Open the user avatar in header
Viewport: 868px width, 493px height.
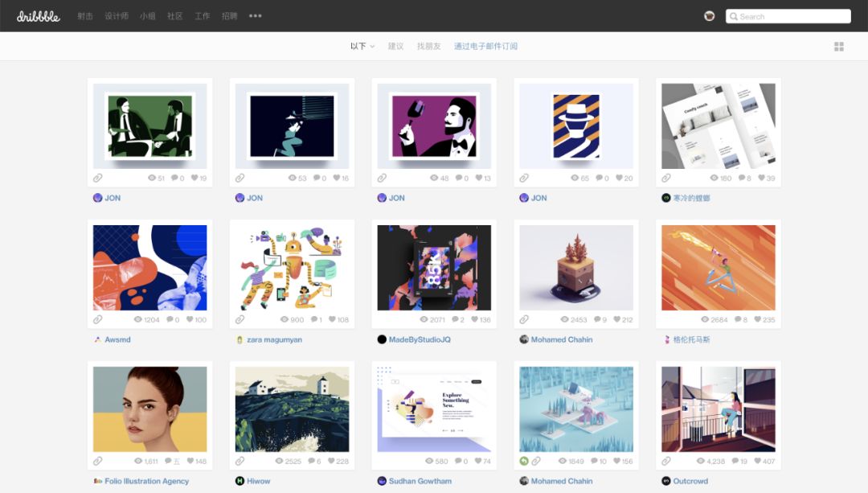tap(709, 16)
